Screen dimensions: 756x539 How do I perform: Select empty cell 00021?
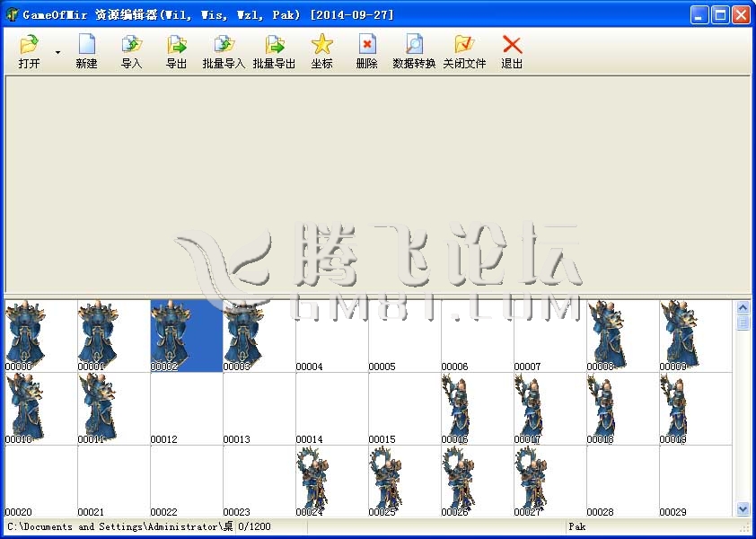tap(114, 482)
